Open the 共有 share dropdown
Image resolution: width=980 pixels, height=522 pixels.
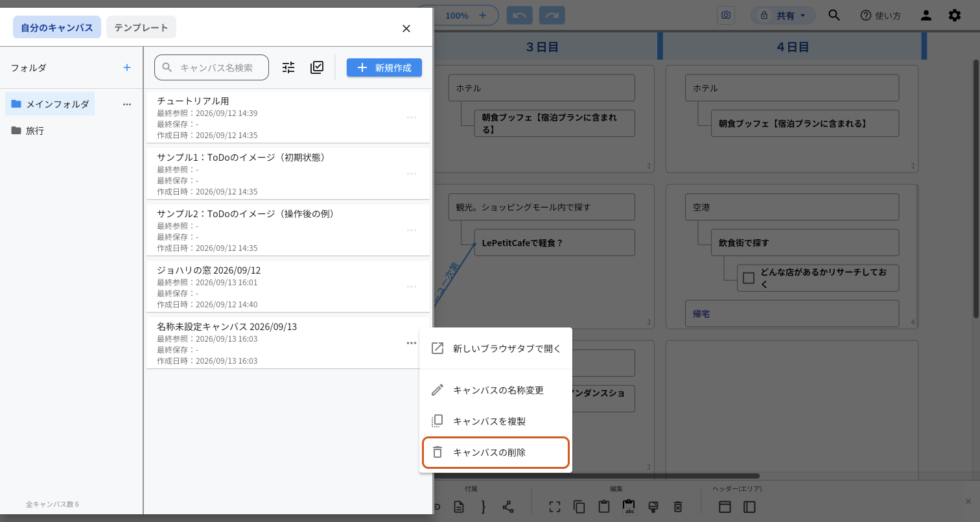coord(783,16)
